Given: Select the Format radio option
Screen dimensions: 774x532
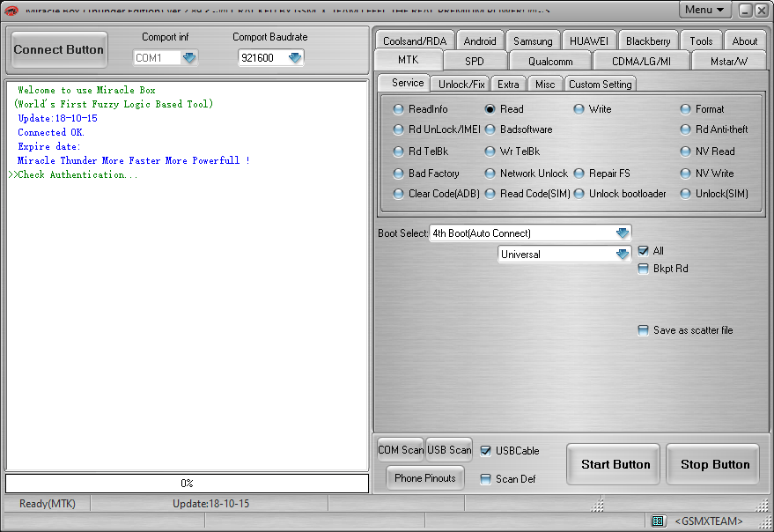Looking at the screenshot, I should coord(686,109).
